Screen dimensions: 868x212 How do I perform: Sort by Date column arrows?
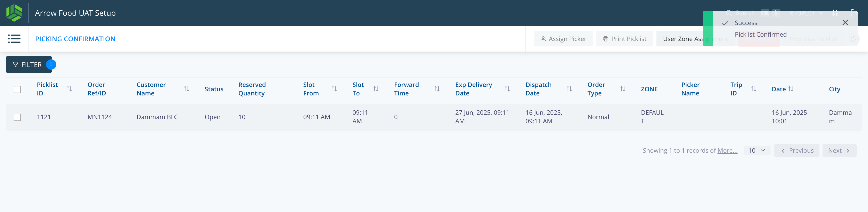point(791,89)
